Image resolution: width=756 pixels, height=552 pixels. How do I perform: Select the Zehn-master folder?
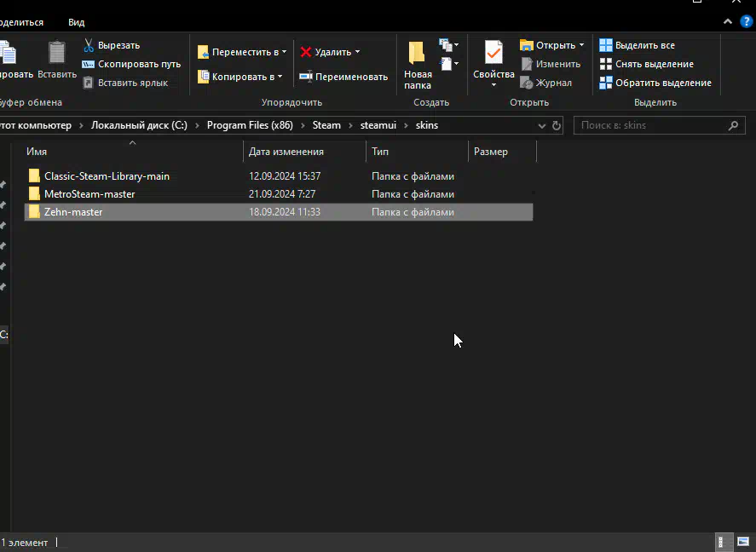pyautogui.click(x=279, y=212)
